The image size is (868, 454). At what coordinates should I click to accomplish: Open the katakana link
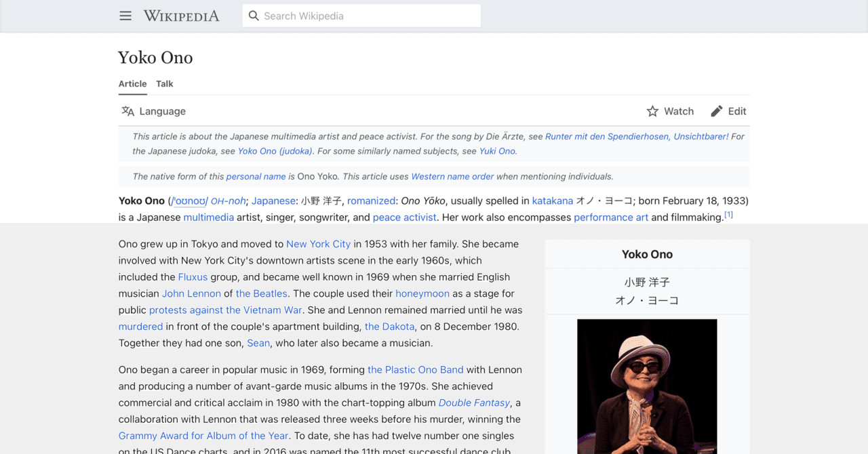point(553,201)
